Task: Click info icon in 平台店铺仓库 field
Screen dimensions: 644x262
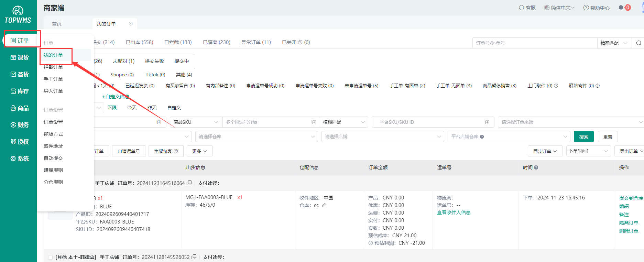Action: click(x=482, y=137)
